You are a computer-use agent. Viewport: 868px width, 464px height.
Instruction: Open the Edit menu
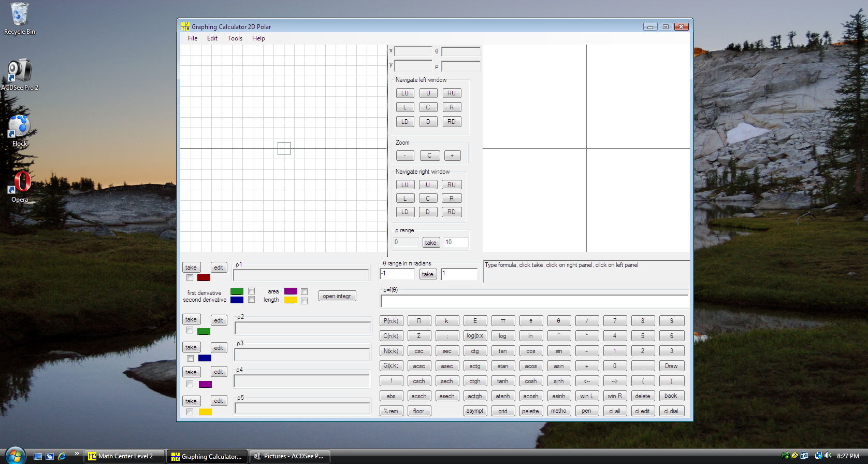click(212, 38)
